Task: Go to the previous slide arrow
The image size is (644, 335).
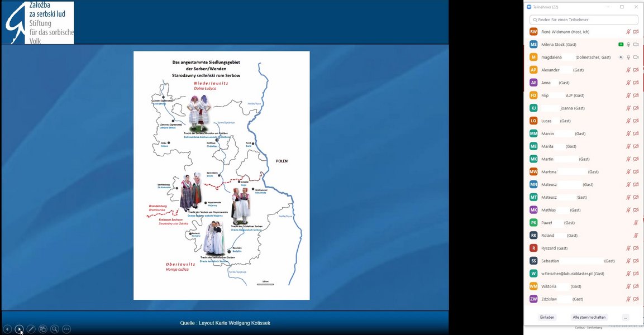Action: [7, 329]
